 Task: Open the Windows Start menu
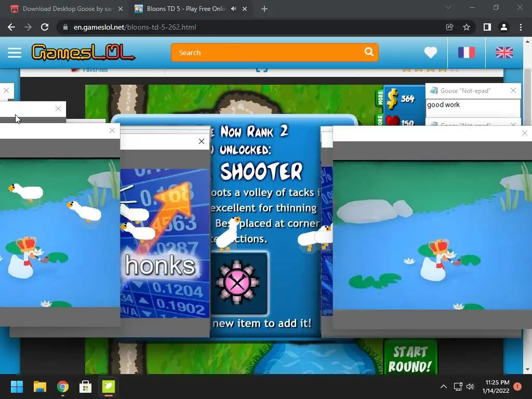pos(17,387)
